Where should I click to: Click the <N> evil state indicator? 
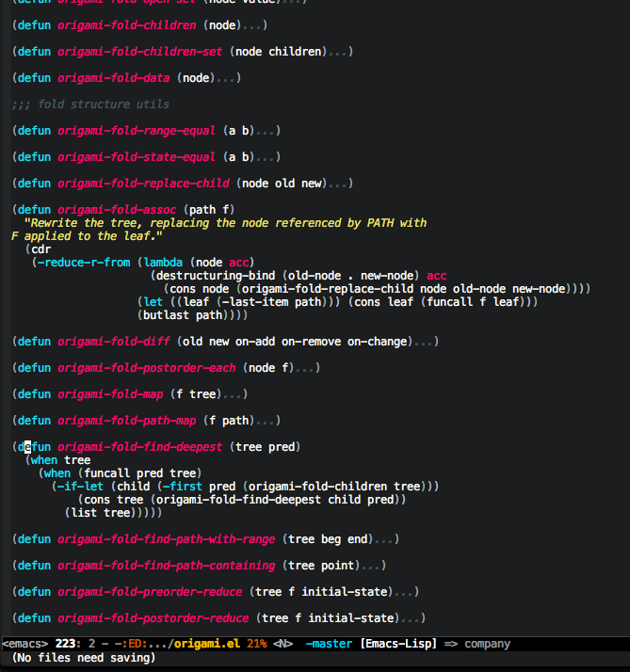click(x=283, y=644)
